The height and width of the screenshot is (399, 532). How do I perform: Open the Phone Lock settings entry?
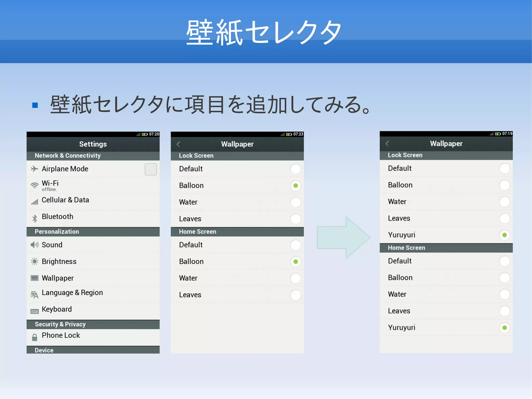(93, 337)
